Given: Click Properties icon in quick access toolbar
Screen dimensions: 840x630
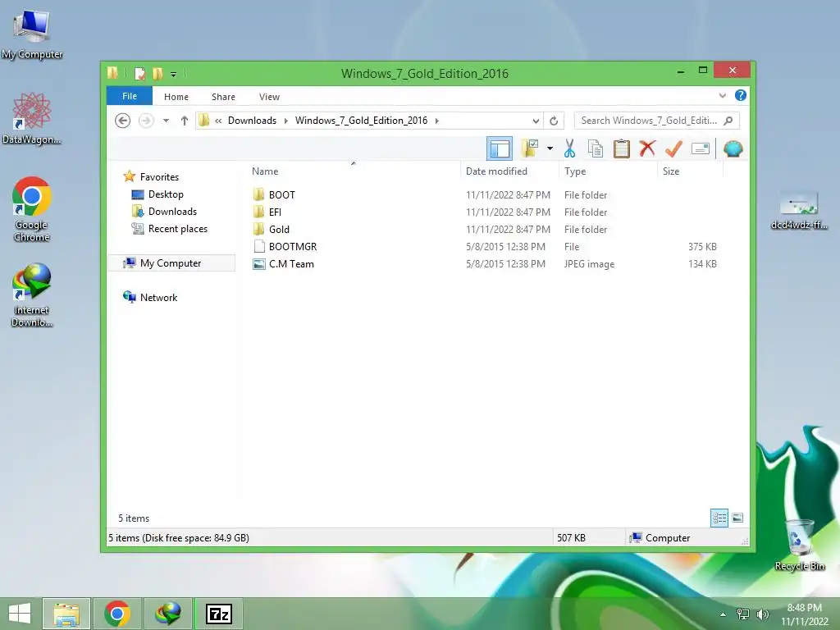Looking at the screenshot, I should coord(139,73).
